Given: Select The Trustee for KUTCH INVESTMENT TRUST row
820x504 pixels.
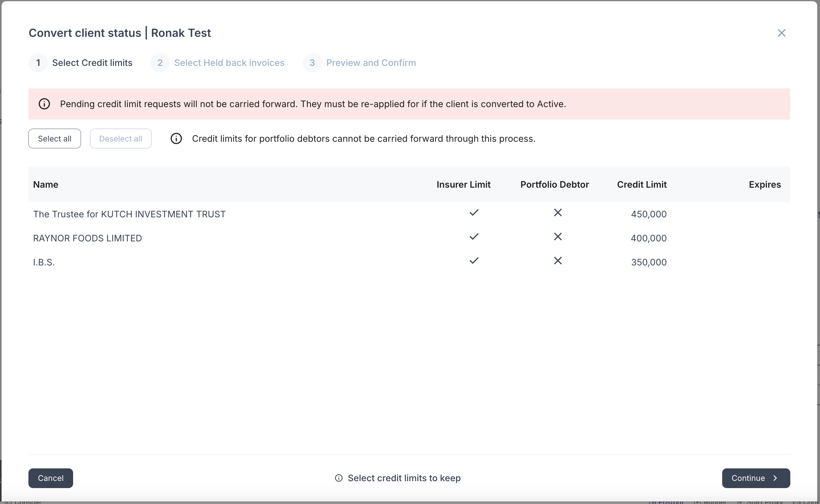Looking at the screenshot, I should pyautogui.click(x=129, y=214).
